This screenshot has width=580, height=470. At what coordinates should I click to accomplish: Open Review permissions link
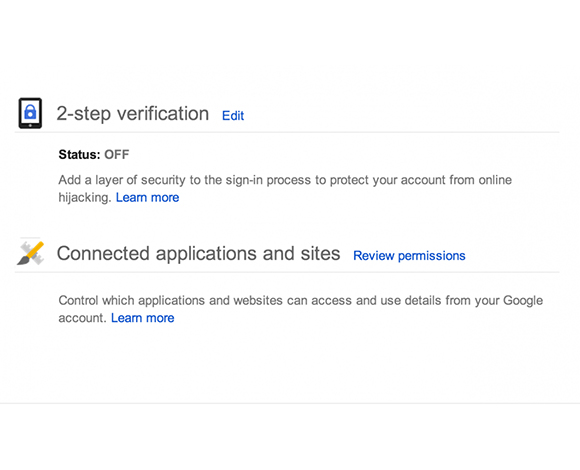(409, 256)
